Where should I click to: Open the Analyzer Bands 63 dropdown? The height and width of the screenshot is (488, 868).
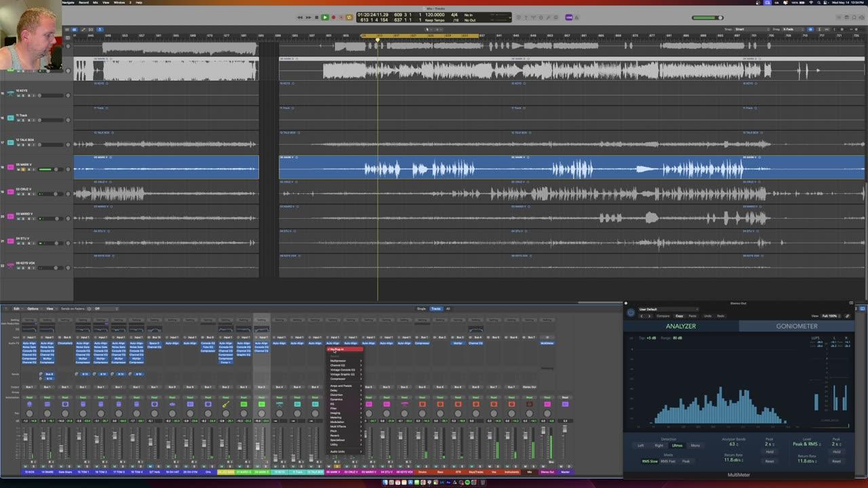coord(733,444)
